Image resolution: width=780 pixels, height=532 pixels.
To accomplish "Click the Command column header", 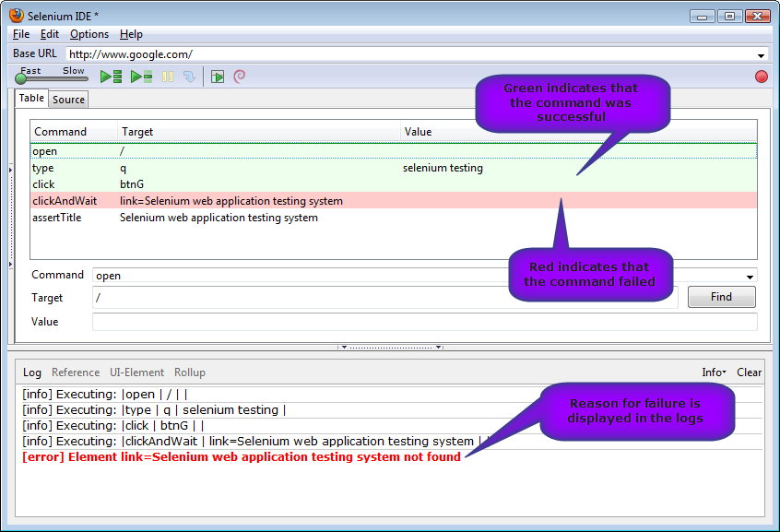I will [x=74, y=132].
